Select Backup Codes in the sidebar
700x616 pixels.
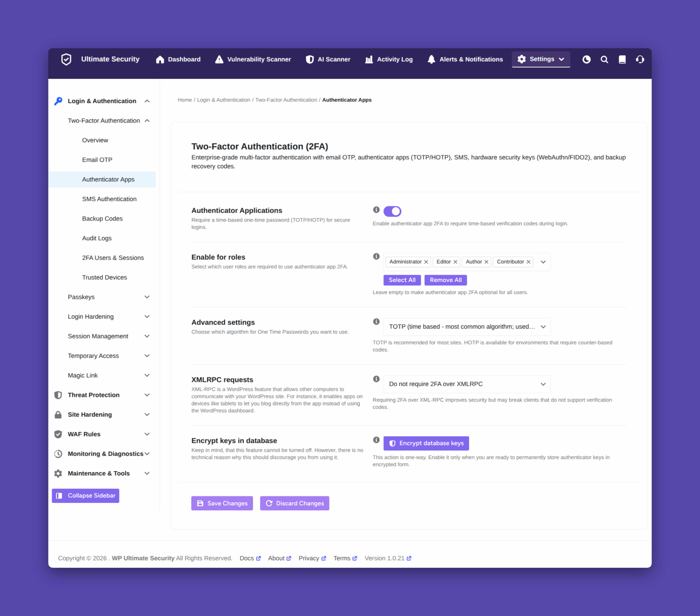pos(102,219)
